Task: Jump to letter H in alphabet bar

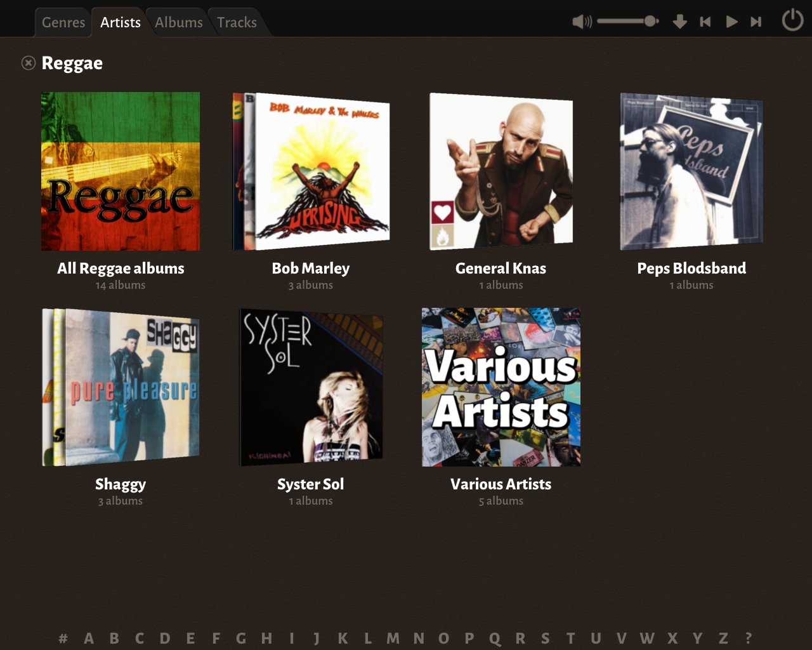Action: click(x=266, y=638)
